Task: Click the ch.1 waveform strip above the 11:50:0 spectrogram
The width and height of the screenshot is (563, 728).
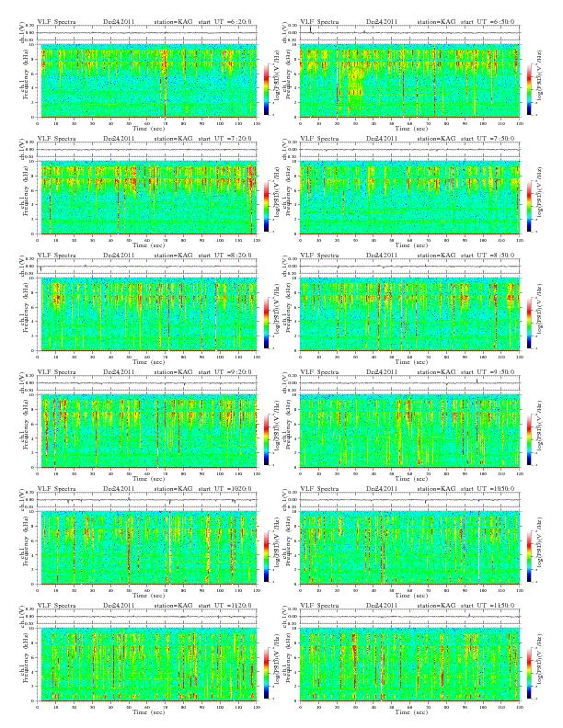Action: pyautogui.click(x=409, y=617)
